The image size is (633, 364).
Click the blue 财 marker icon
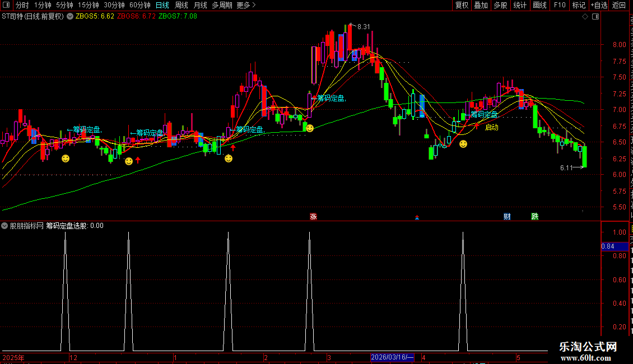point(508,217)
